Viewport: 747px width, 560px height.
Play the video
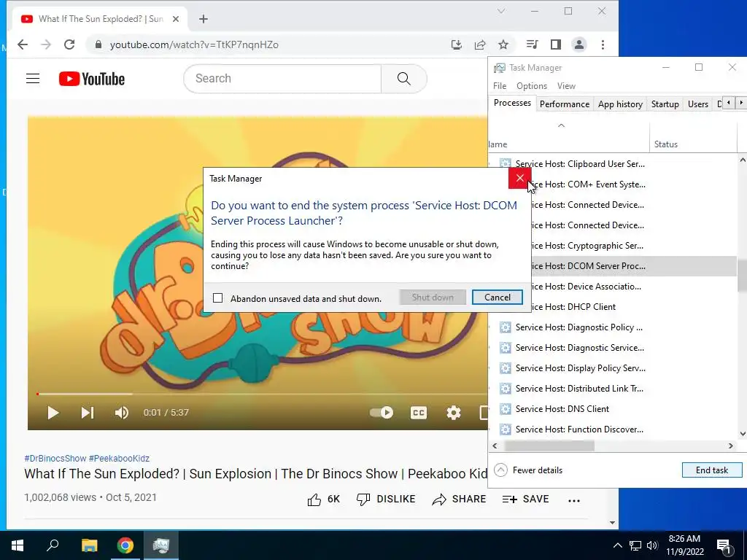point(53,413)
